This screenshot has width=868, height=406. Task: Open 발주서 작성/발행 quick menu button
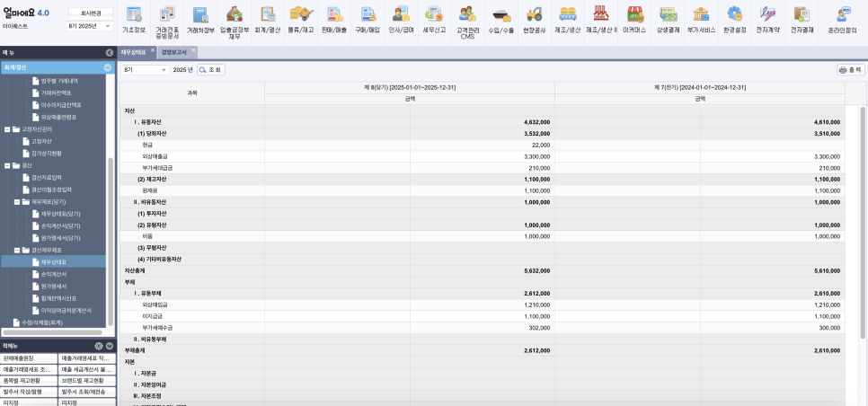tap(29, 392)
